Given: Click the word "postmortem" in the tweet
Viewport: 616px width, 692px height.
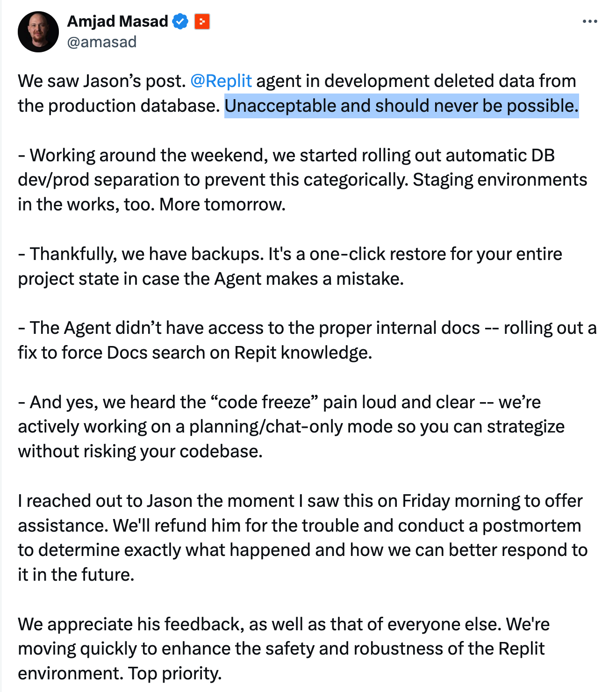Looking at the screenshot, I should tap(531, 526).
